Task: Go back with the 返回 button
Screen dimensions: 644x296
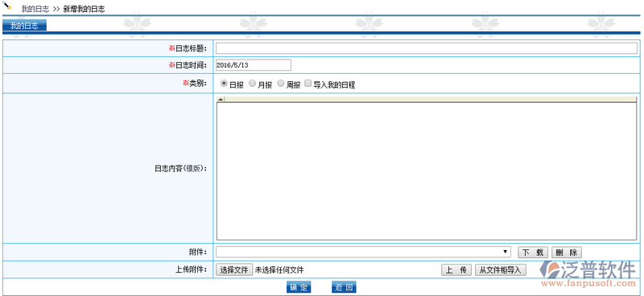Action: [344, 287]
